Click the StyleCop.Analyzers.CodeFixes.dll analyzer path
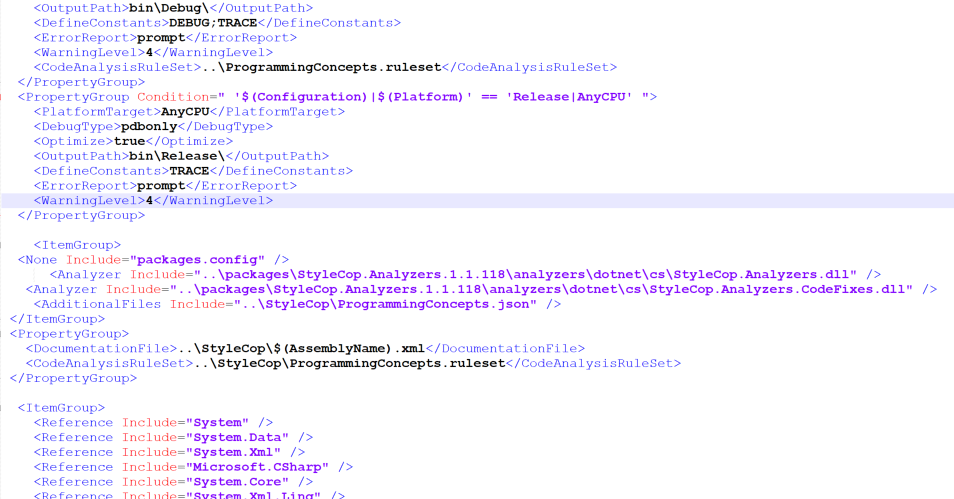Viewport: 954px width, 499px height. click(541, 289)
